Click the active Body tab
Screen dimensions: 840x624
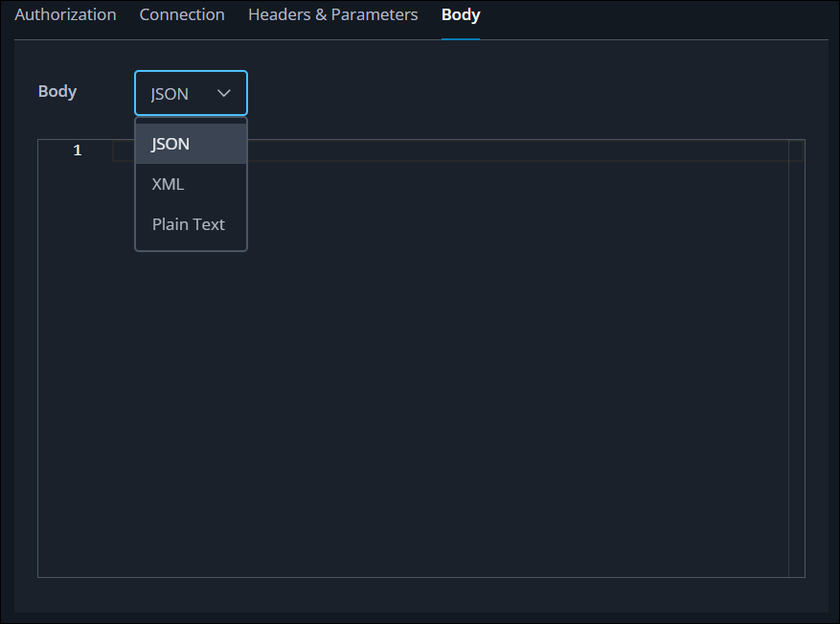point(461,14)
